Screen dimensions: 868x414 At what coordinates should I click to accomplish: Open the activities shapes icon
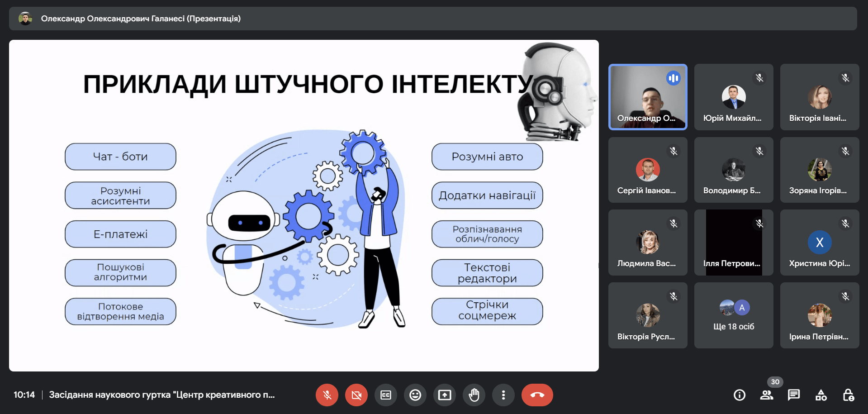tap(821, 395)
